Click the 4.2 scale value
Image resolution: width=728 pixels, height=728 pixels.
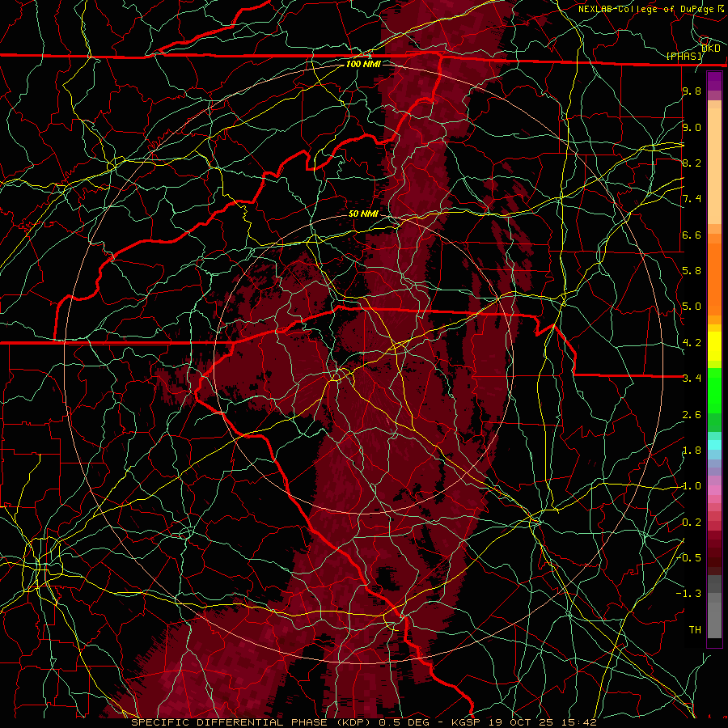click(692, 343)
